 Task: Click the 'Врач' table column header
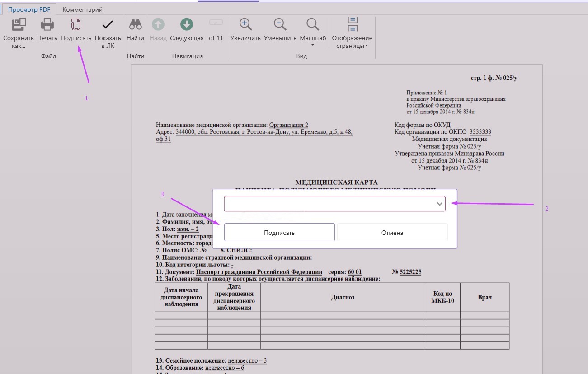(485, 297)
